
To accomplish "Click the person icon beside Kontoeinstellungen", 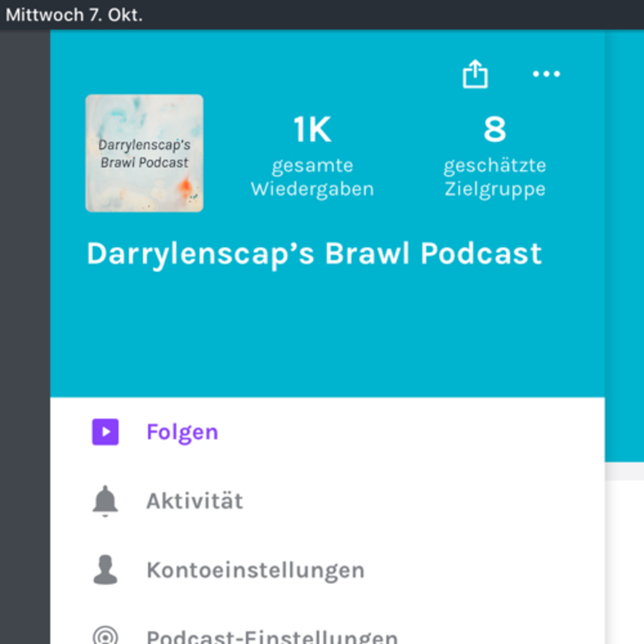I will 105,570.
